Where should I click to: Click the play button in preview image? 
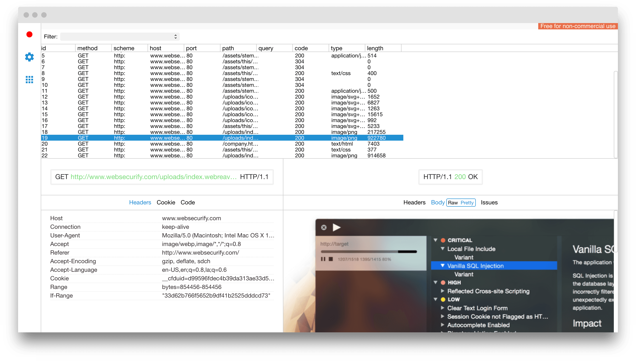point(337,227)
